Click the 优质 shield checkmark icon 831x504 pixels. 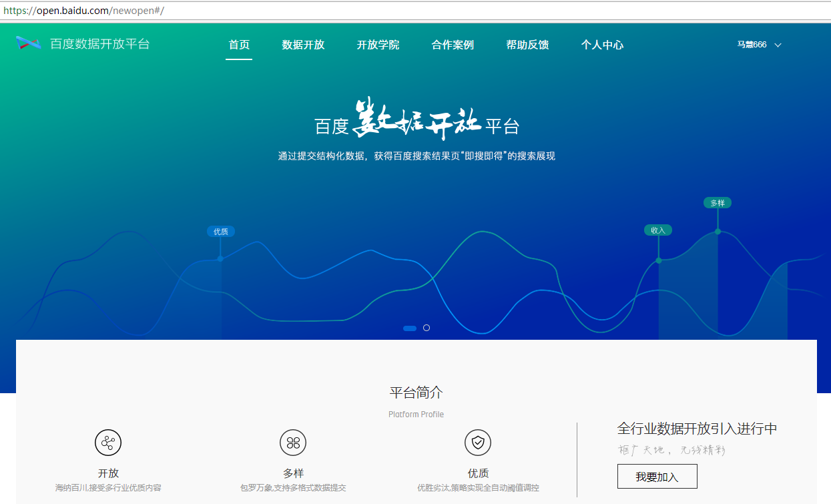(x=478, y=443)
